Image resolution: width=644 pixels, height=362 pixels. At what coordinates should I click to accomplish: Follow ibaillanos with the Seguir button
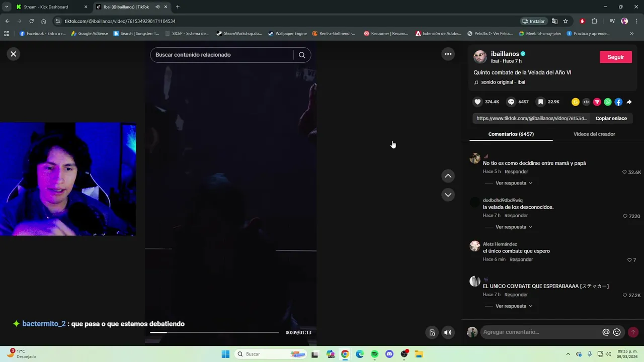tap(615, 57)
